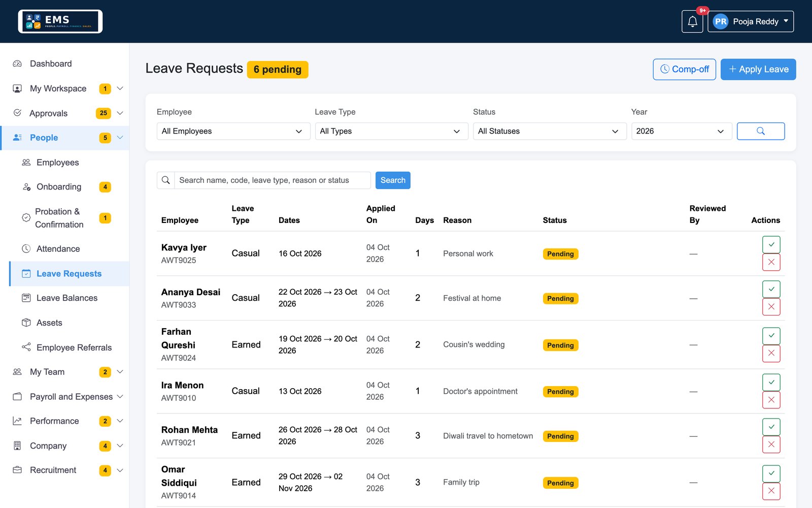Approve Ananya Desai's leave request

click(771, 289)
